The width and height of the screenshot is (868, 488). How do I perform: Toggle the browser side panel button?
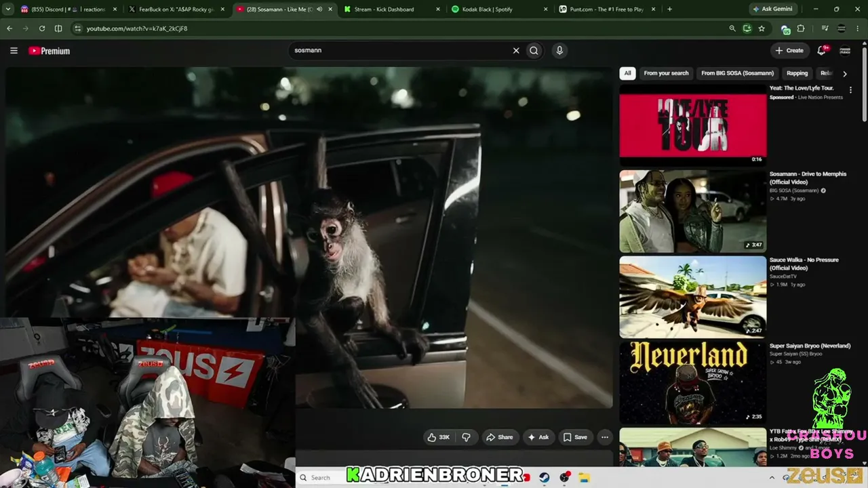click(x=58, y=28)
